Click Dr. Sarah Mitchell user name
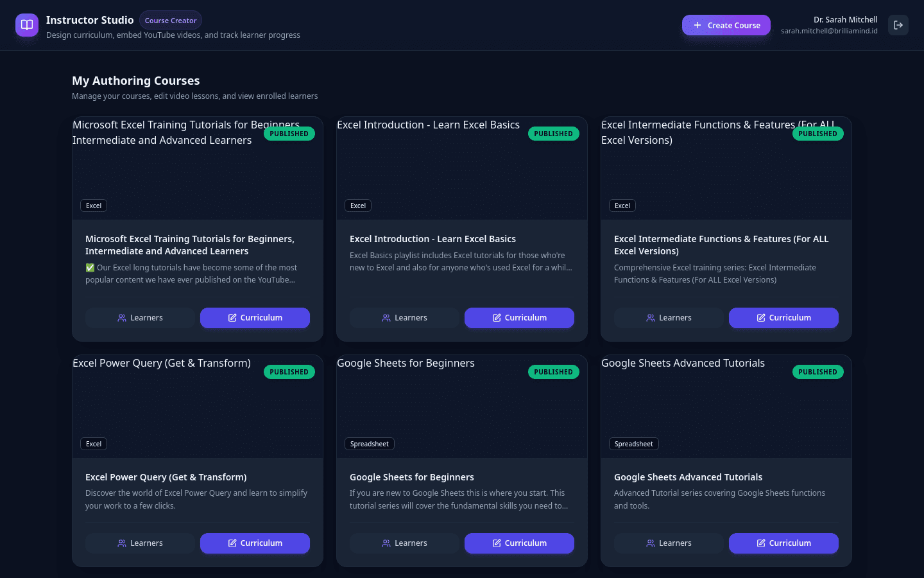This screenshot has width=924, height=578. pyautogui.click(x=846, y=20)
